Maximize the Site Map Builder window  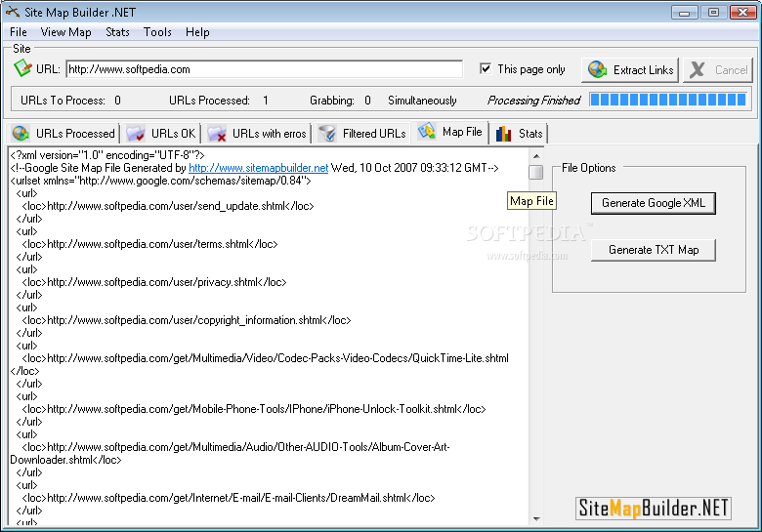(x=713, y=12)
